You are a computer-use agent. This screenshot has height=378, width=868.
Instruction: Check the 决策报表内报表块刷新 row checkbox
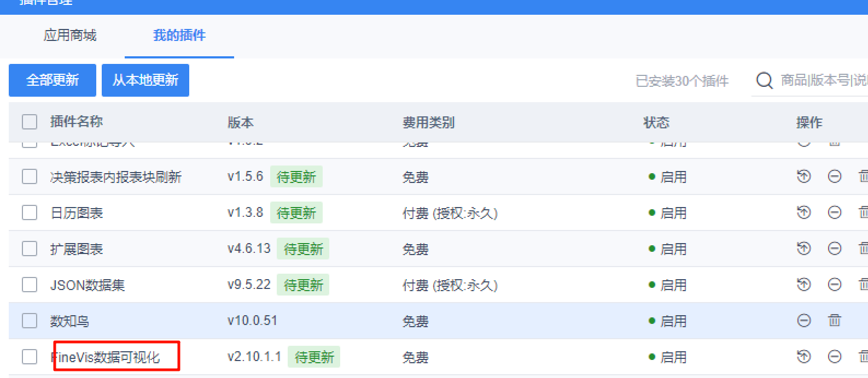point(30,176)
